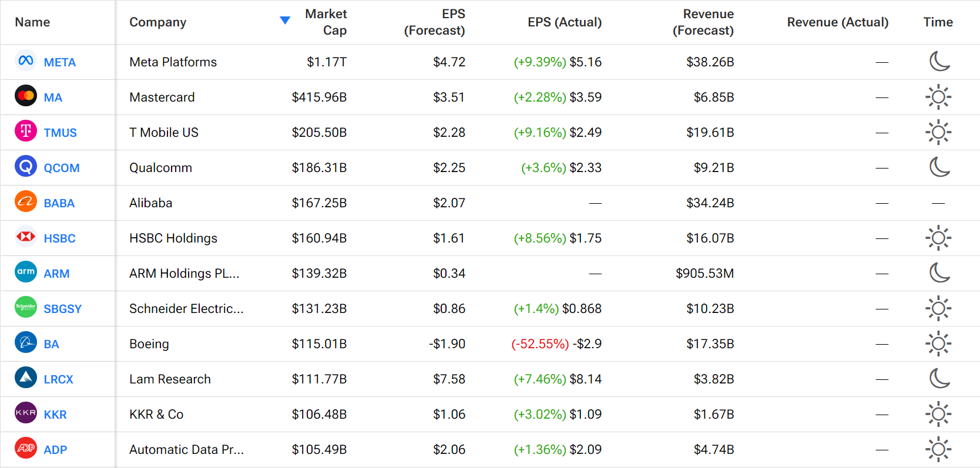Image resolution: width=980 pixels, height=468 pixels.
Task: Click the company name 'Boeing'
Action: point(149,344)
